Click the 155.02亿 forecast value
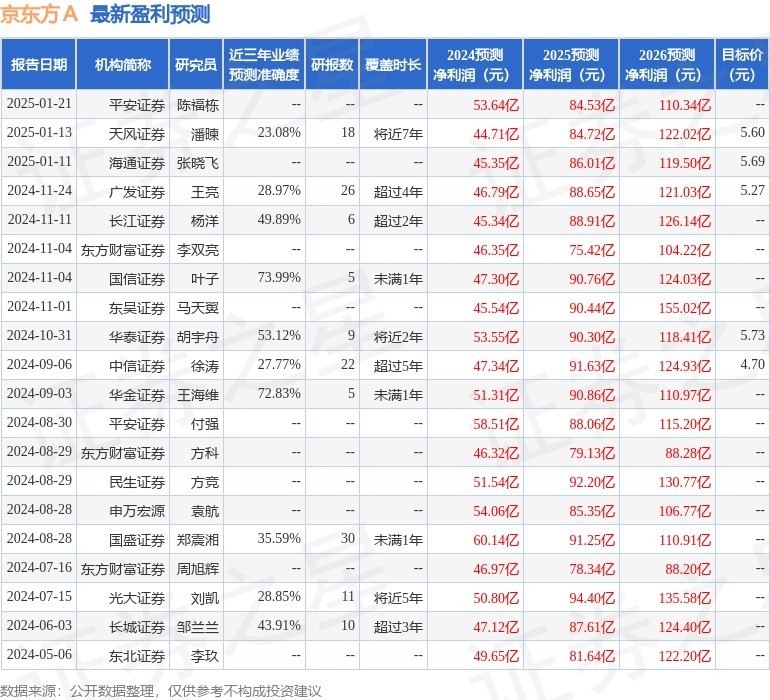The image size is (770, 700). (685, 307)
